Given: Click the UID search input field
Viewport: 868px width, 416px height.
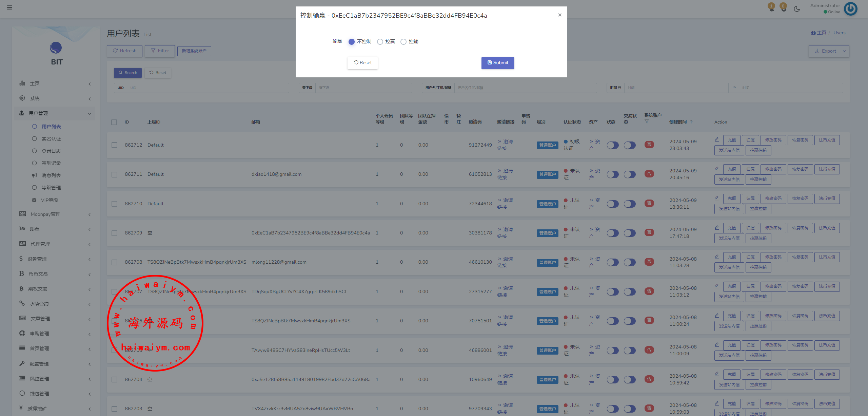Looking at the screenshot, I should tap(208, 88).
